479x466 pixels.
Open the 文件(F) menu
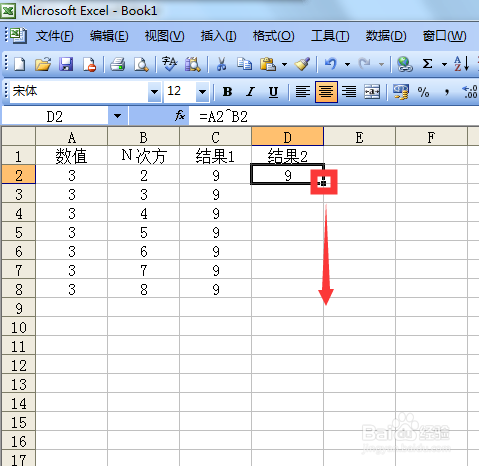point(55,36)
